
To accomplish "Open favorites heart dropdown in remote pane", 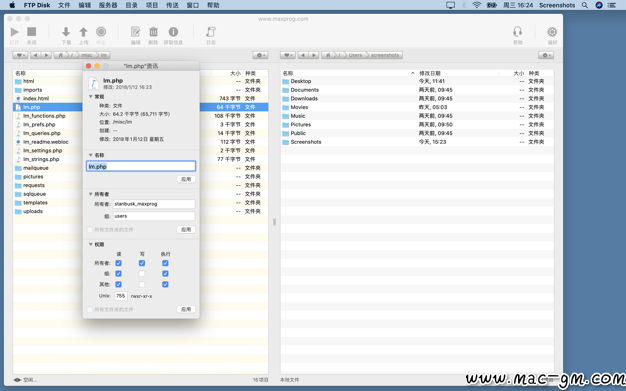I will click(x=20, y=55).
